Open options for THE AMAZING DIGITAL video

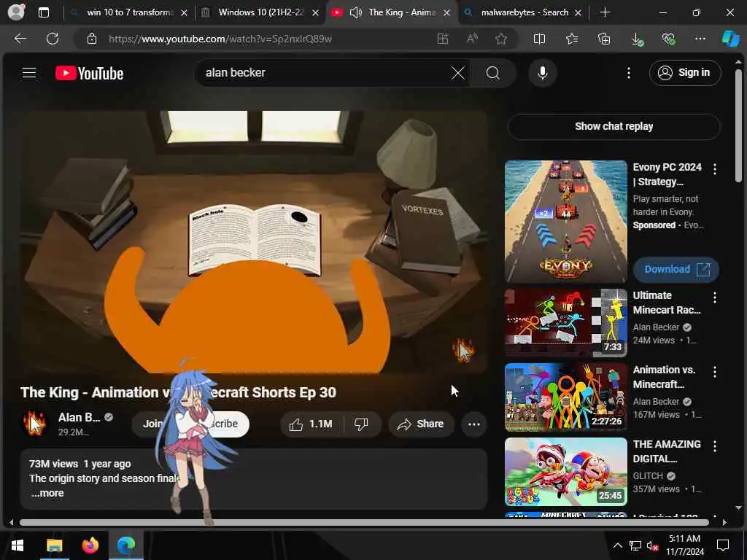[715, 446]
